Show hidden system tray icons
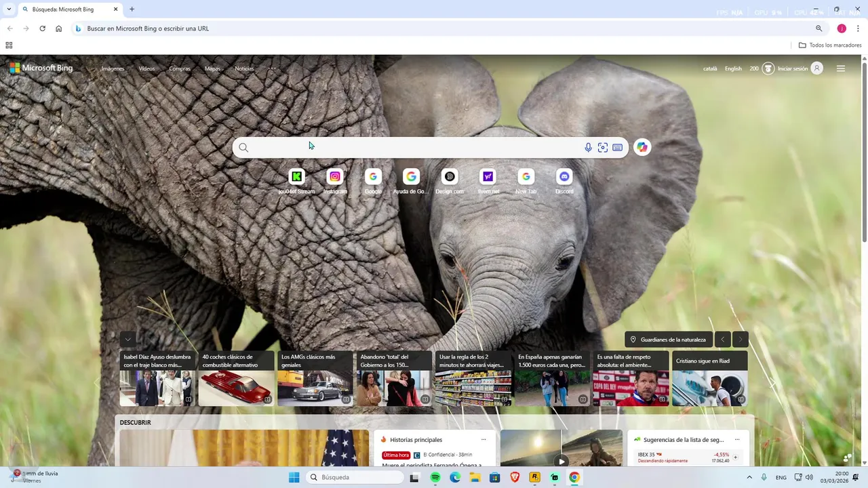Screen dimensions: 868x488 (x=749, y=478)
